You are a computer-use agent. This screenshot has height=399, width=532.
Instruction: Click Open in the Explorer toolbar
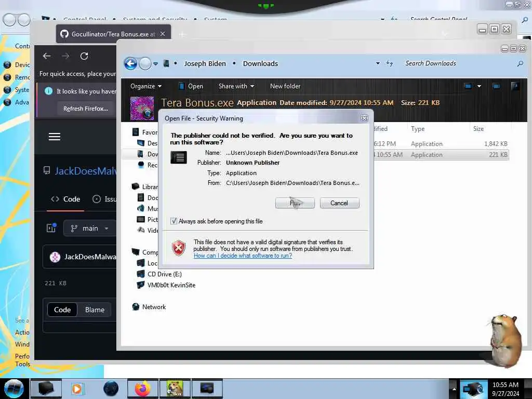191,86
